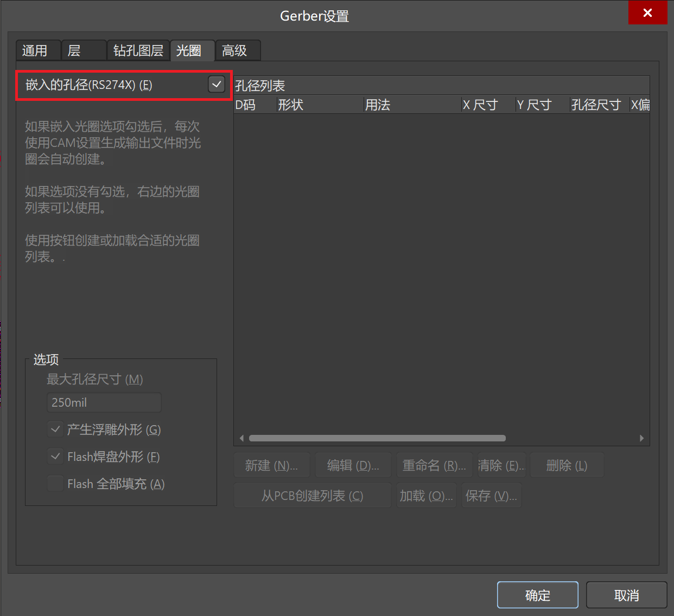Cancel the dialog with 取消

[x=626, y=595]
